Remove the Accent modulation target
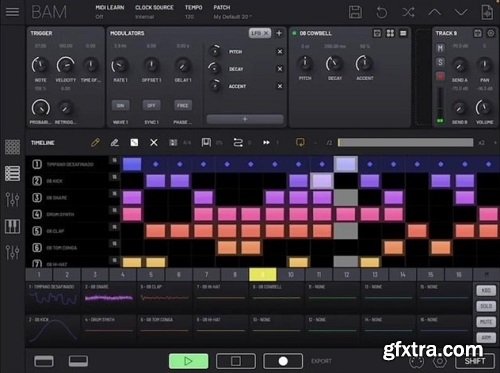Image resolution: width=500 pixels, height=373 pixels. [280, 86]
